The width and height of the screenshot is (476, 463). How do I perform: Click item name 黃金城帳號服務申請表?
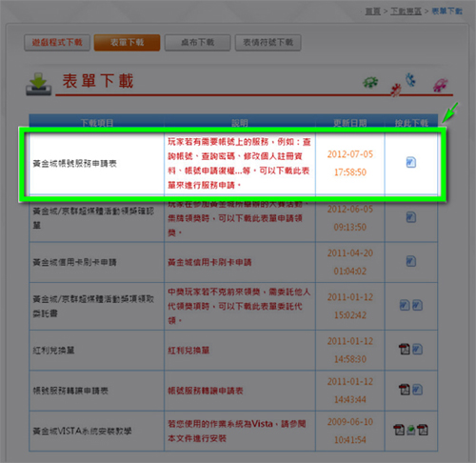tap(75, 164)
